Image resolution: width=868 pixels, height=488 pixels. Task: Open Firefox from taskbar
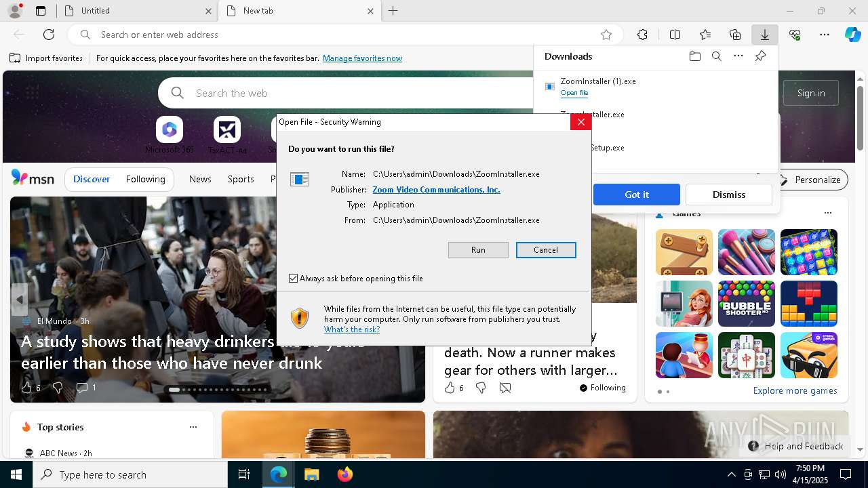pyautogui.click(x=344, y=474)
